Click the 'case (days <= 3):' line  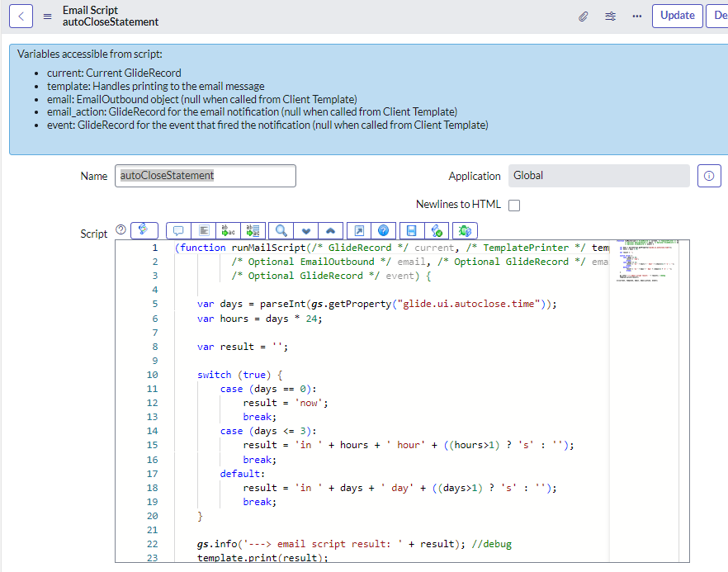pos(268,431)
